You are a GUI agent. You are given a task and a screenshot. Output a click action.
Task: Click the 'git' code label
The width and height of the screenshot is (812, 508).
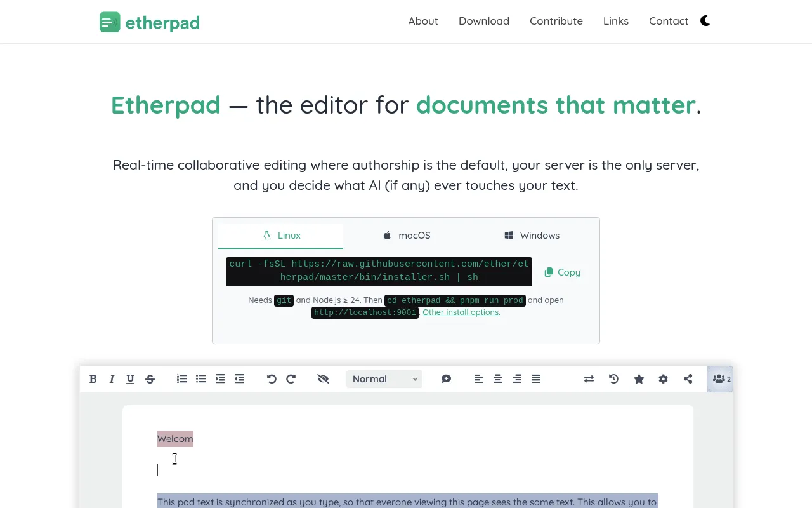pos(284,300)
